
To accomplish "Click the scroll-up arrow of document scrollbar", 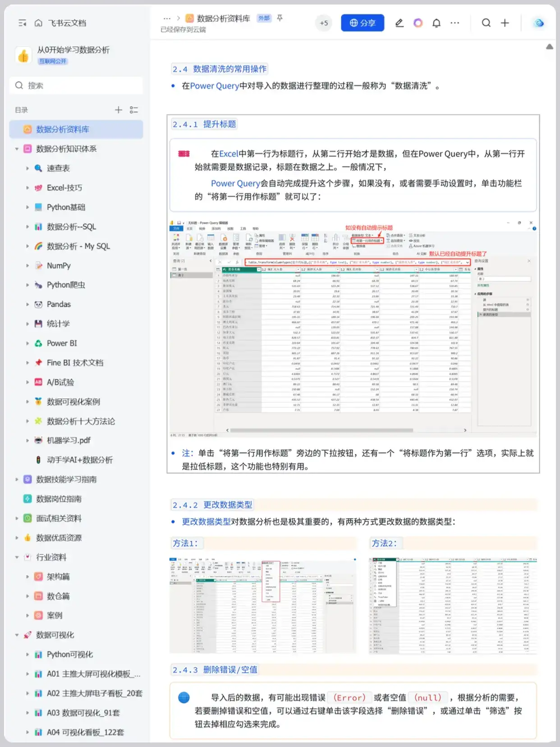I will (x=550, y=46).
